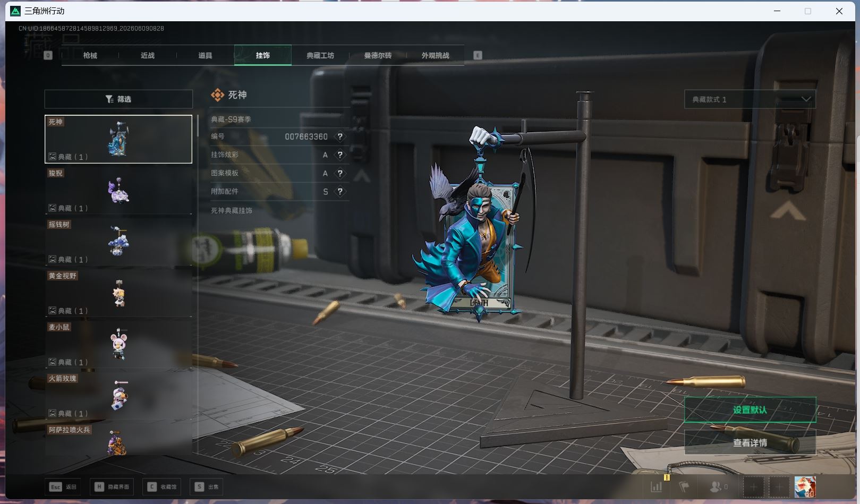The height and width of the screenshot is (504, 860).
Task: Open the C 收藏馆 button
Action: (x=162, y=486)
